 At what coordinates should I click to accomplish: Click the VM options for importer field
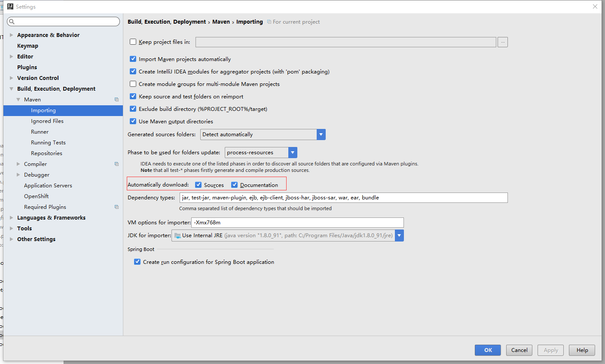(297, 222)
